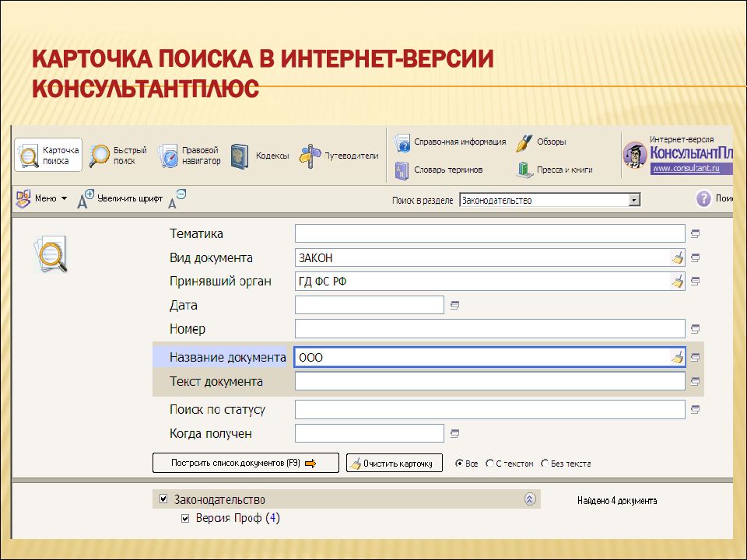Open Быстрый поиск
747x560 pixels.
coord(117,156)
